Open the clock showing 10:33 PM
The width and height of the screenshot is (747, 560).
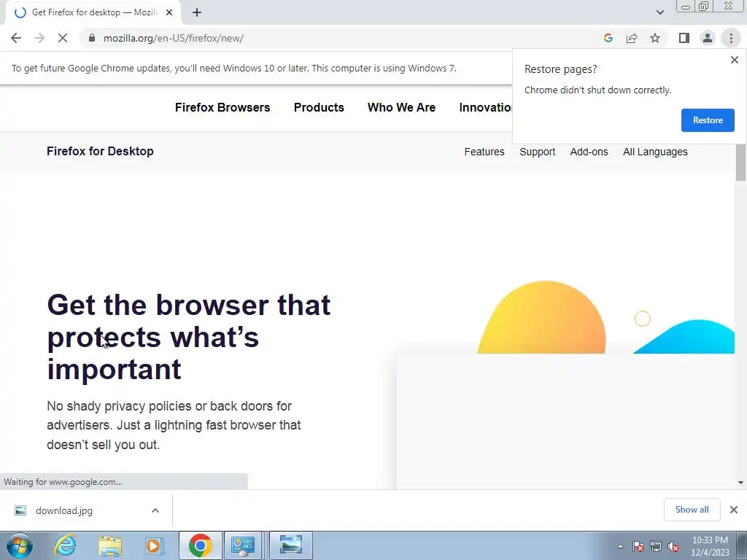pos(710,546)
